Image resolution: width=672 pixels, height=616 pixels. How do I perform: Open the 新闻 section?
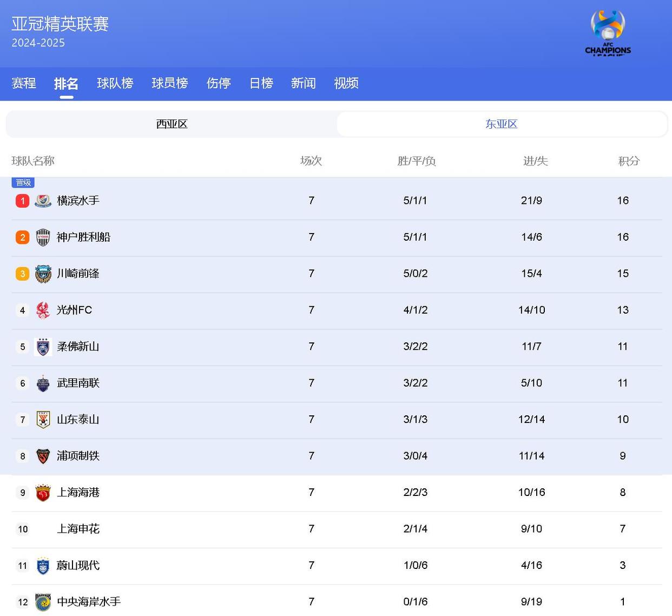coord(304,83)
